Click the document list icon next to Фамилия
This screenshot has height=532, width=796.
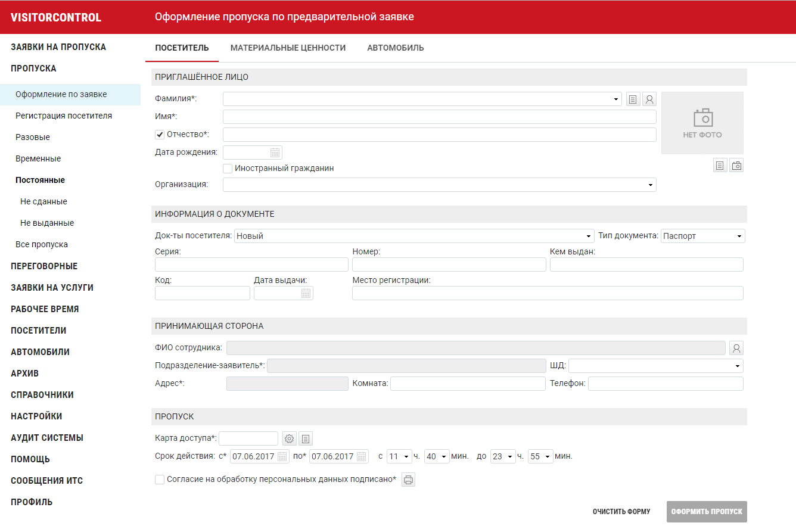[x=633, y=99]
